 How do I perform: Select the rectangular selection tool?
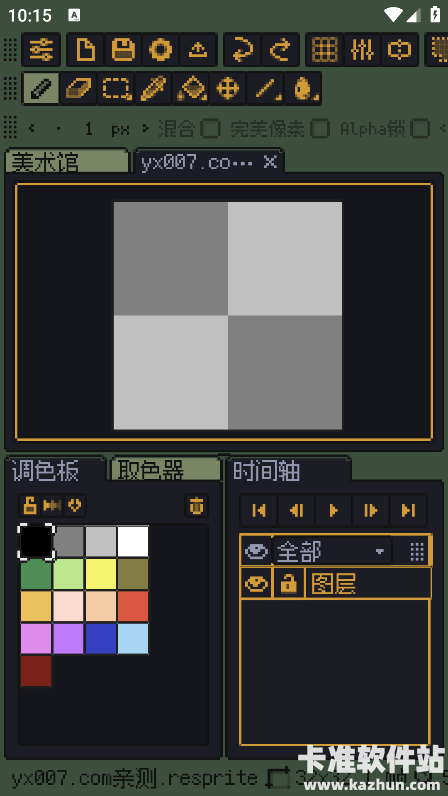click(x=116, y=88)
